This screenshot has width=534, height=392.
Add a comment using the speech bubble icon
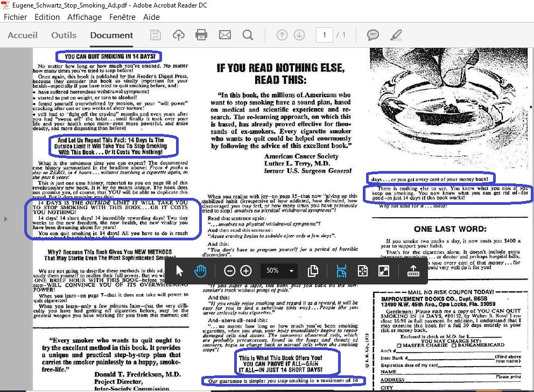point(373,35)
